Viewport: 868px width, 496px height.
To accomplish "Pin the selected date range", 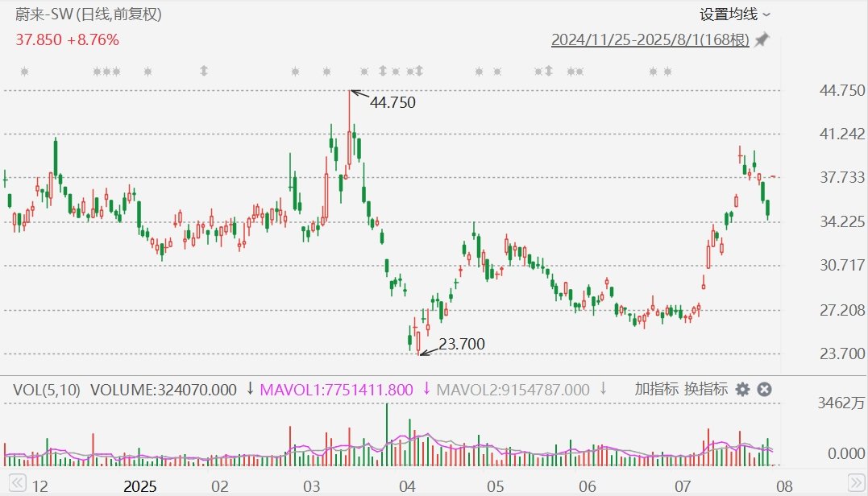I will click(x=762, y=39).
